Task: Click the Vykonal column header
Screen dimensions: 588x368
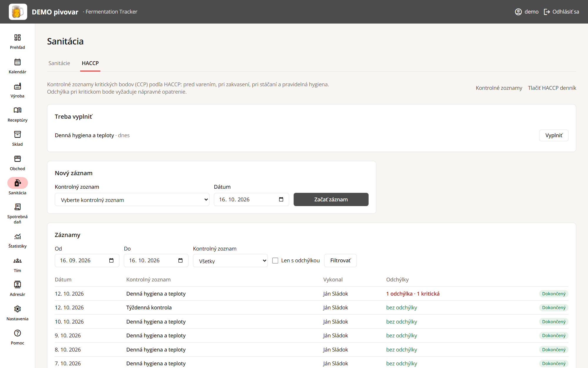Action: point(333,280)
